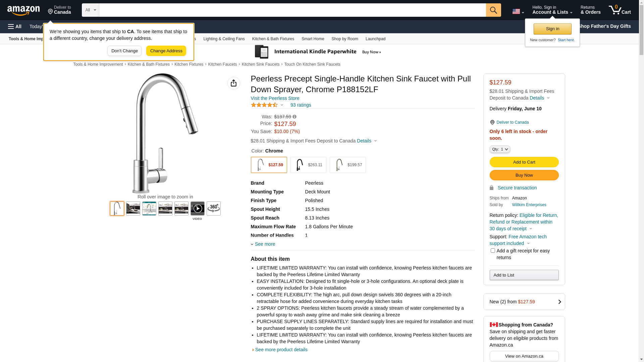Click the Amazon logo
Screen dimensions: 644x362
coord(23,11)
